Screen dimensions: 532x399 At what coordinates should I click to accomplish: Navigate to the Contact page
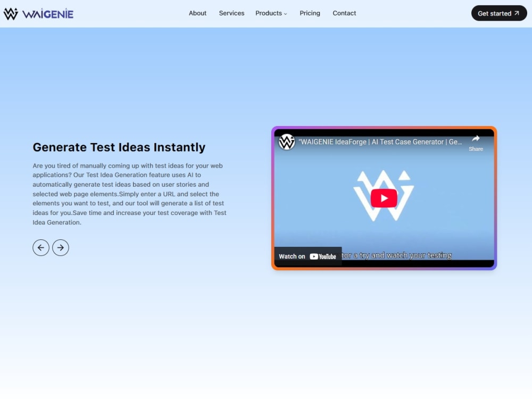(x=344, y=13)
